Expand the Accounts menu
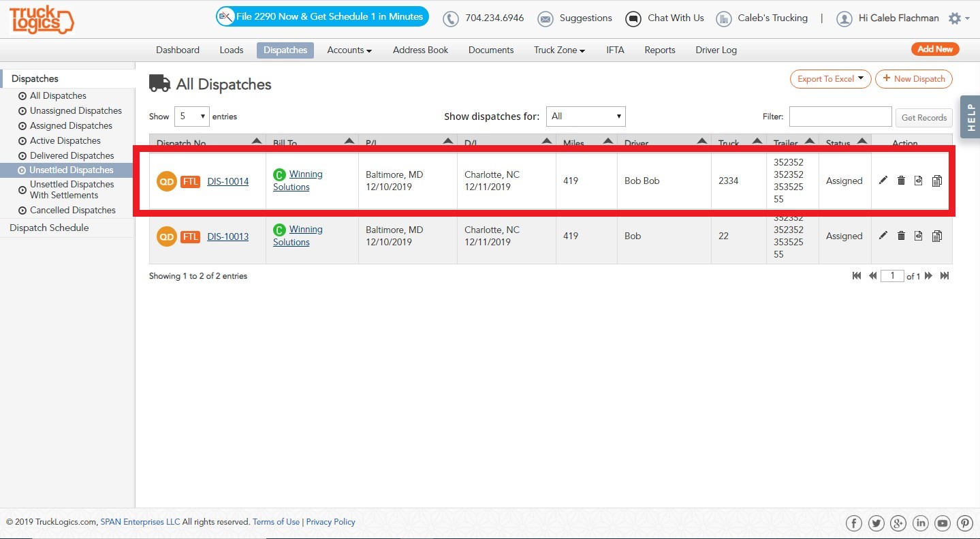980x539 pixels. pos(349,50)
